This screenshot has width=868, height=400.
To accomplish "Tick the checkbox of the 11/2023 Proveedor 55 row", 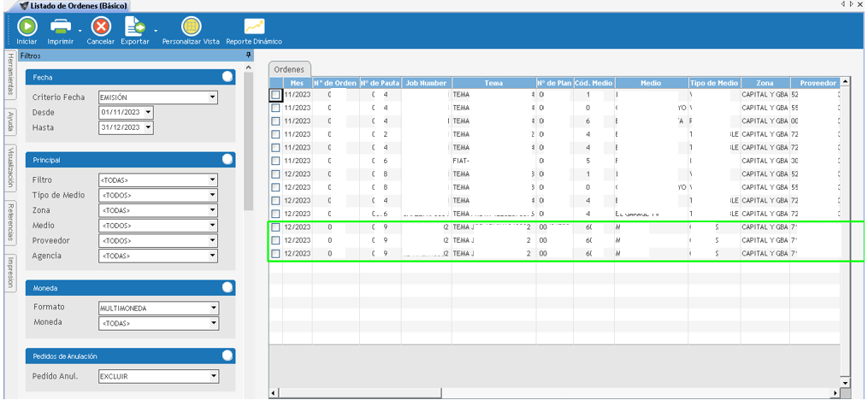I will tap(275, 109).
